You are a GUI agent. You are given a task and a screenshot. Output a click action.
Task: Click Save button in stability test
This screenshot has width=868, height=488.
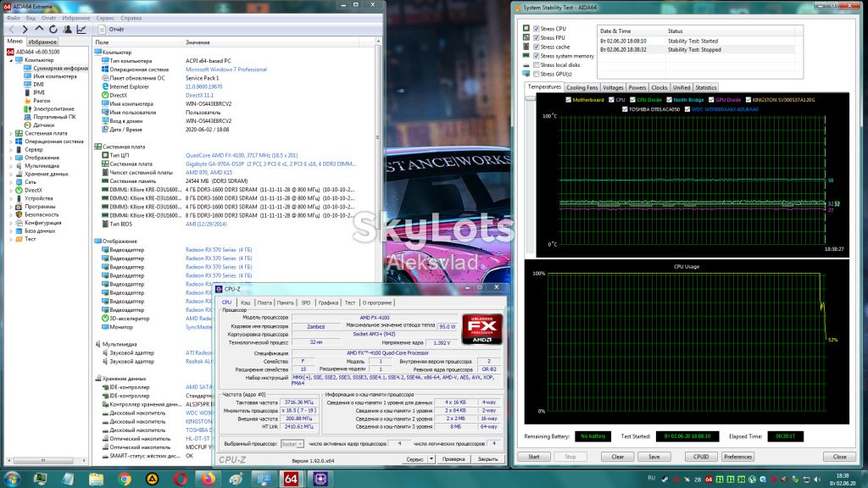654,457
